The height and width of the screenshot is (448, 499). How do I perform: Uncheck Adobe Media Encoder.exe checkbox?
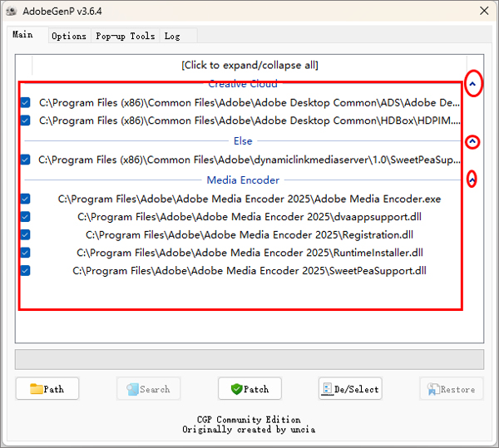(25, 199)
